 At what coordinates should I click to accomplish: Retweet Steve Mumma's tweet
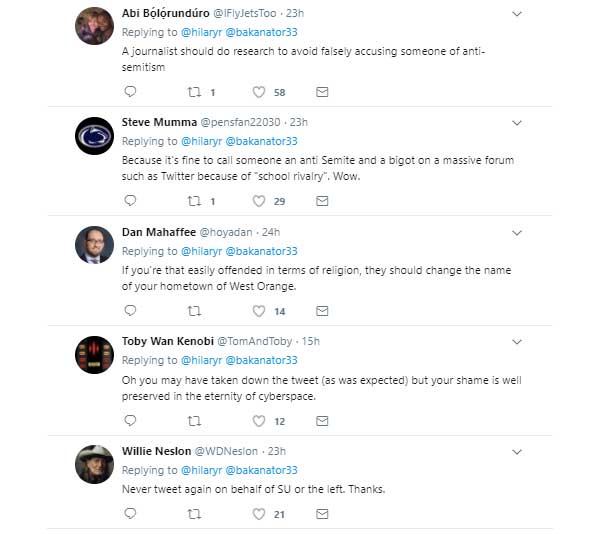194,201
